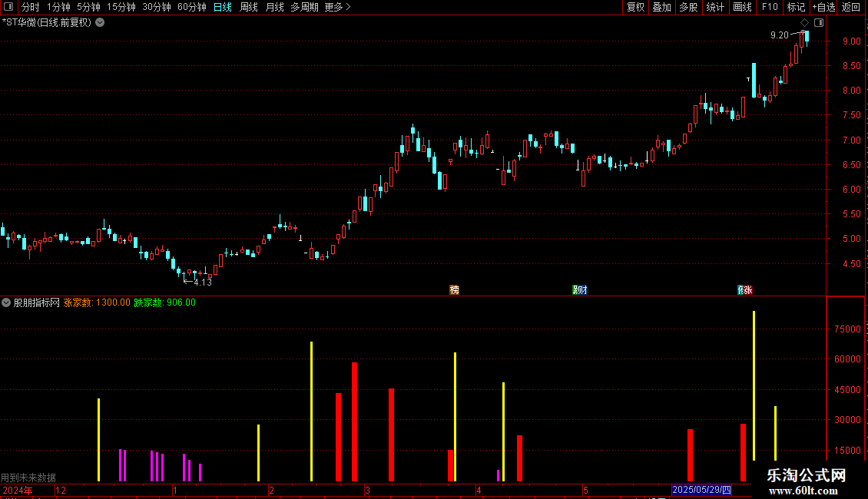This screenshot has height=499, width=868.
Task: Click the 4.13 low price label
Action: point(203,283)
